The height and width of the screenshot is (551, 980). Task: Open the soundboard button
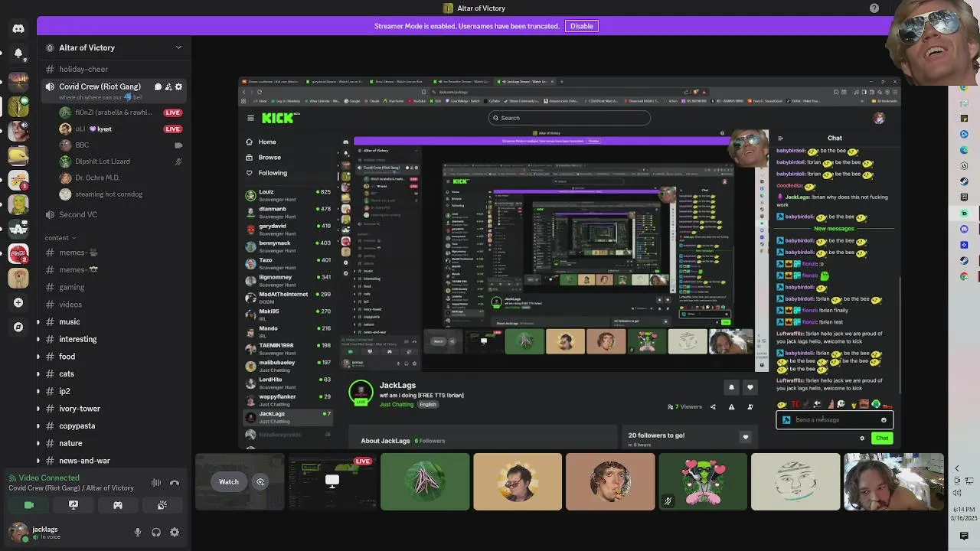pos(162,505)
